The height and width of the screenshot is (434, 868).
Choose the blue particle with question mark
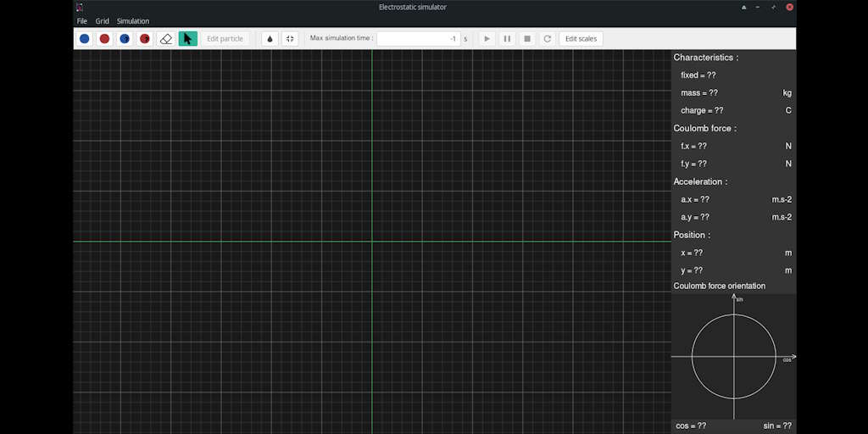[x=125, y=39]
